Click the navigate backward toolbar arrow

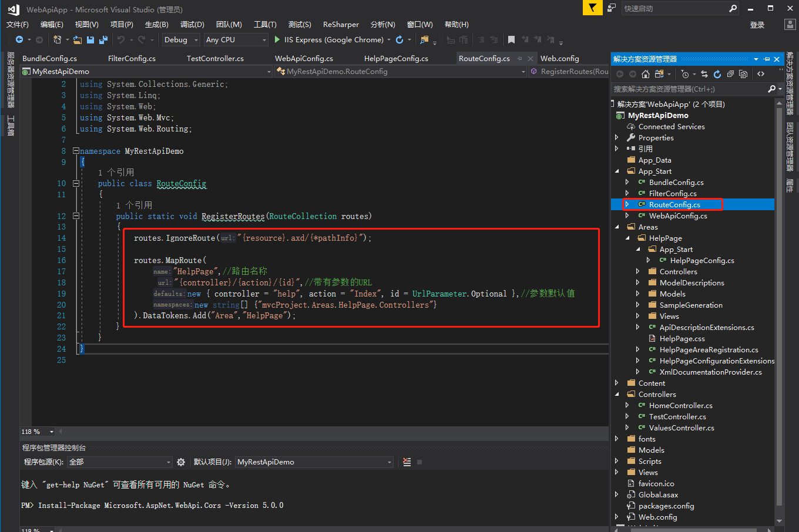(x=19, y=40)
